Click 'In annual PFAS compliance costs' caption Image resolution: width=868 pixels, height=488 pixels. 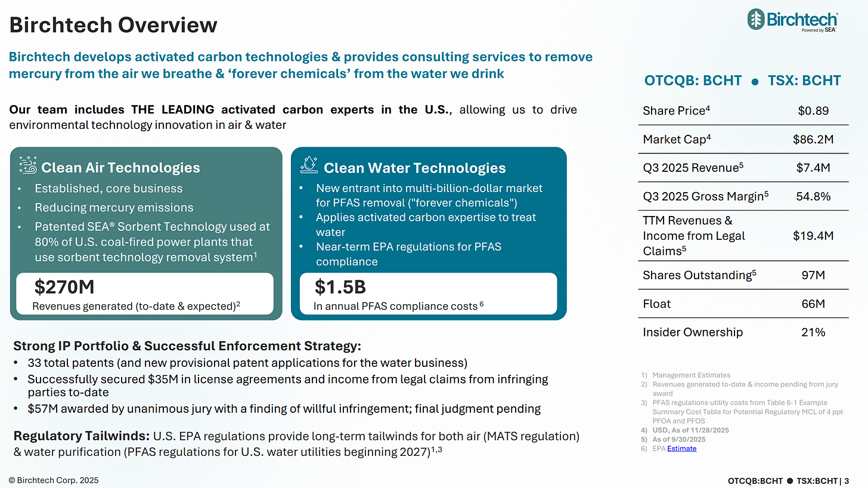click(398, 306)
